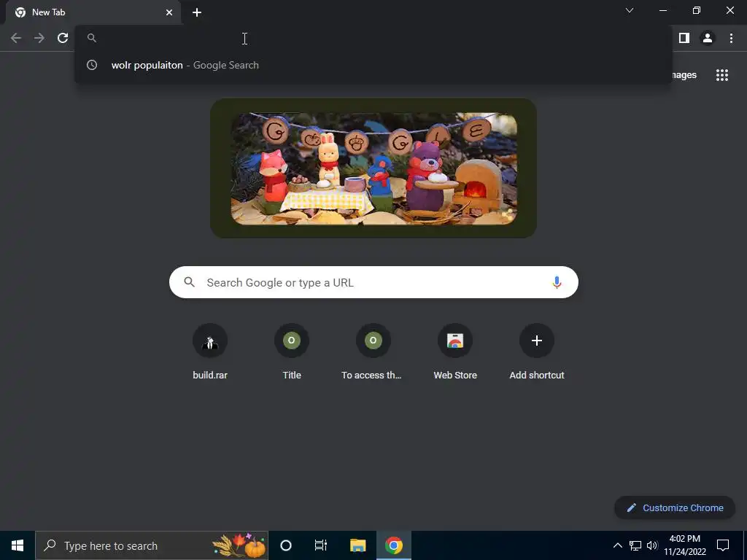747x560 pixels.
Task: Open the volume speaker tray icon
Action: 652,545
